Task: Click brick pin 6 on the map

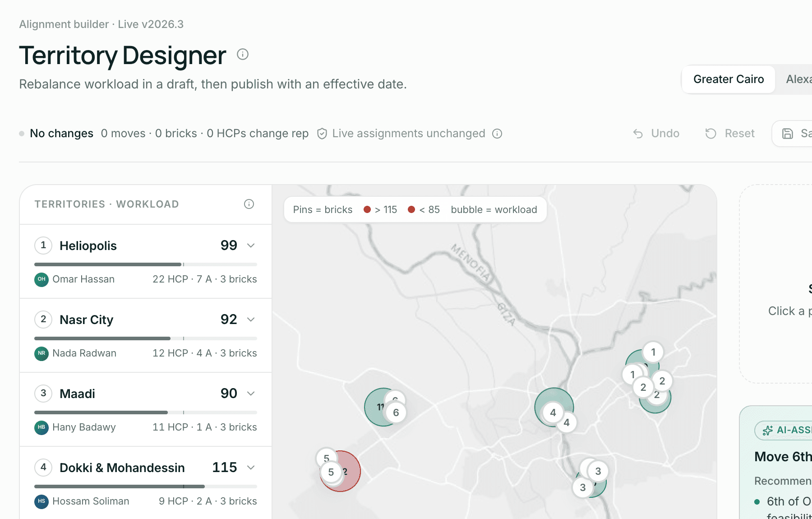Action: point(396,412)
